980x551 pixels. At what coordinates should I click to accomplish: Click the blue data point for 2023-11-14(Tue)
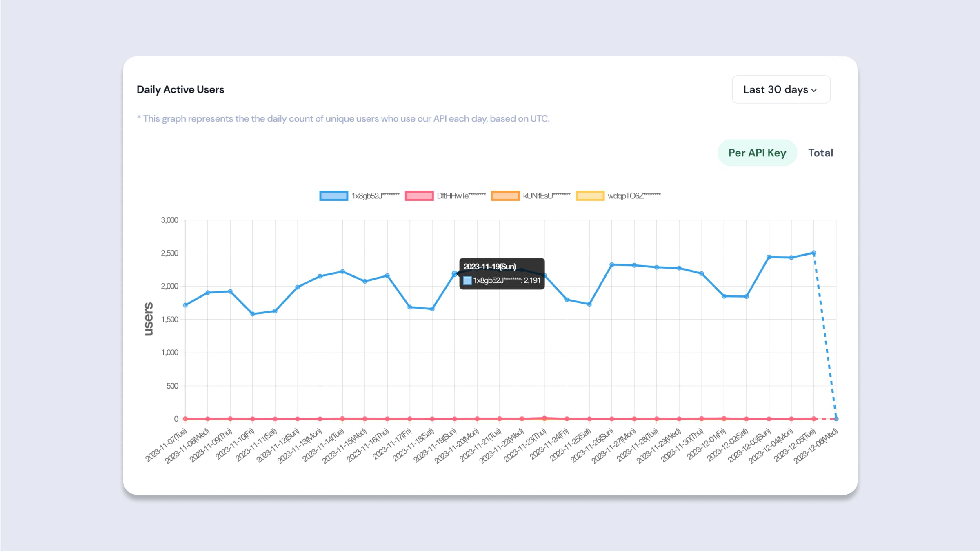342,271
